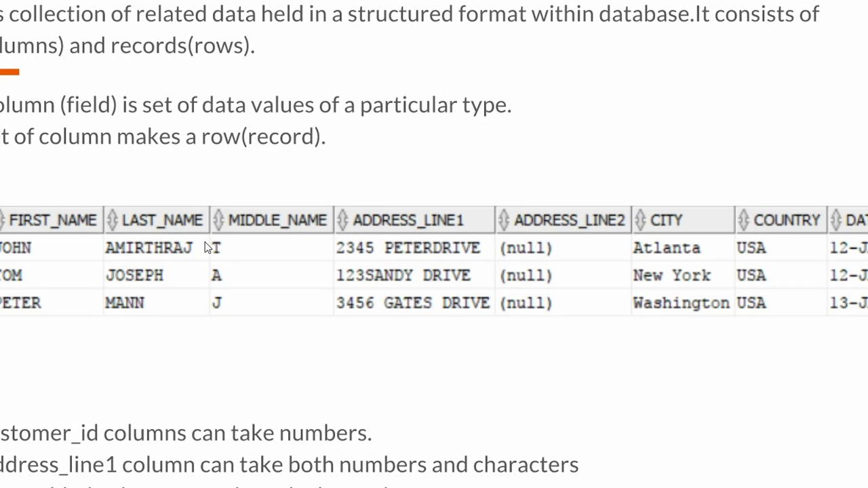This screenshot has width=868, height=488.
Task: Select the MANN last name cell
Action: [x=125, y=303]
